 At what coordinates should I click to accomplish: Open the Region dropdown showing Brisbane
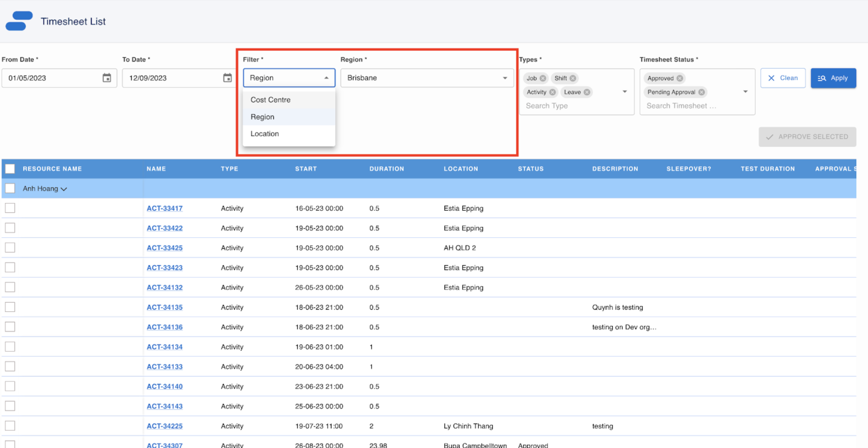427,78
